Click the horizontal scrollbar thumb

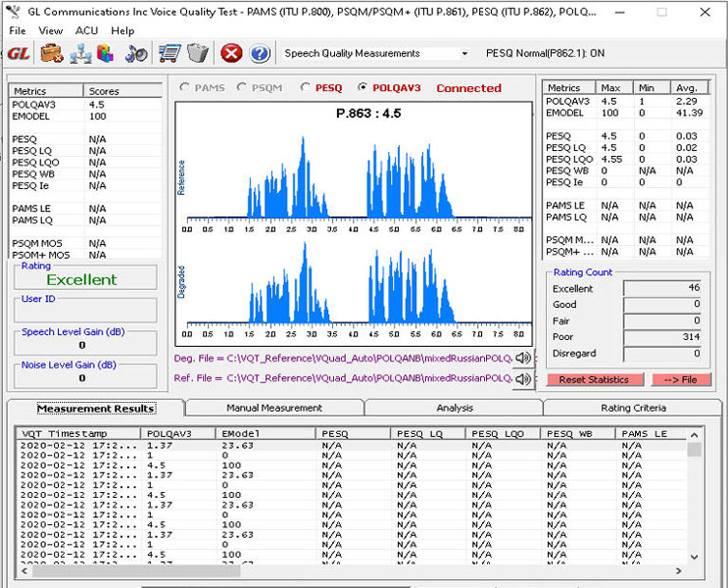[x=135, y=570]
